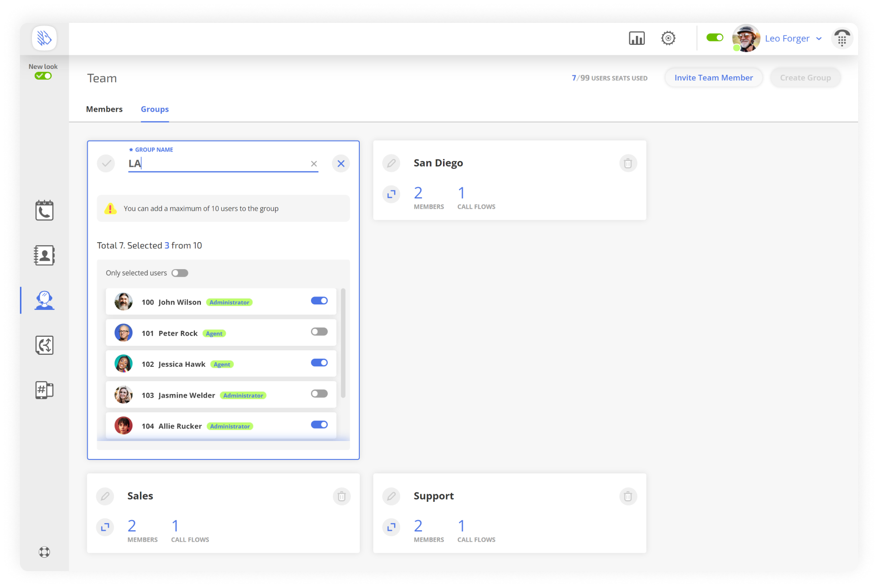Image resolution: width=878 pixels, height=588 pixels.
Task: Select the Groups tab
Action: tap(154, 109)
